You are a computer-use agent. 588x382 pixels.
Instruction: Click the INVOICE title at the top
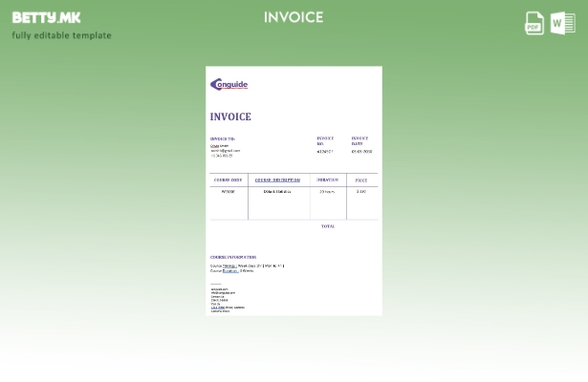point(294,17)
